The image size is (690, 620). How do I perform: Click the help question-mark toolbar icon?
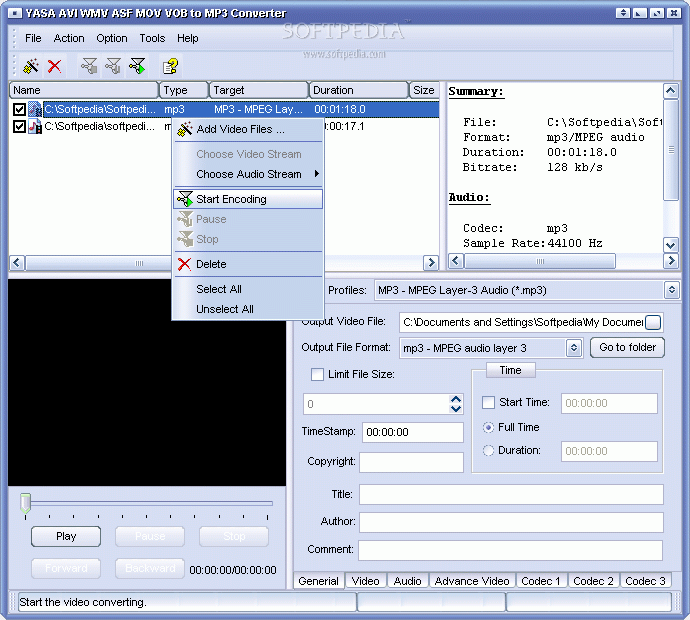click(170, 66)
